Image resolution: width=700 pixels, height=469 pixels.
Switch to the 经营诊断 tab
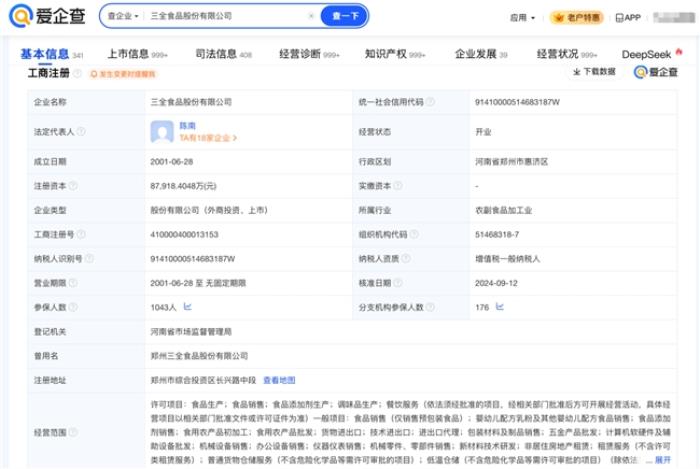309,54
